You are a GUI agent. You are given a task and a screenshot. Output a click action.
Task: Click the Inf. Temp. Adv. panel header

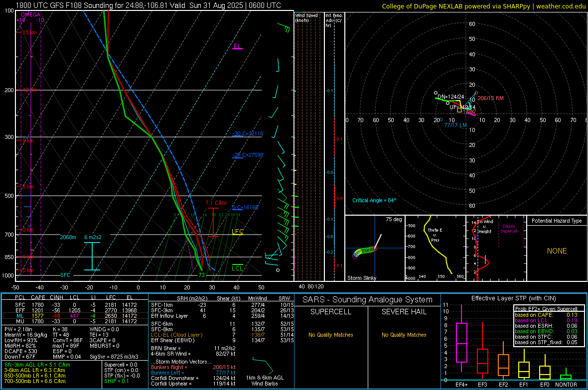click(333, 20)
